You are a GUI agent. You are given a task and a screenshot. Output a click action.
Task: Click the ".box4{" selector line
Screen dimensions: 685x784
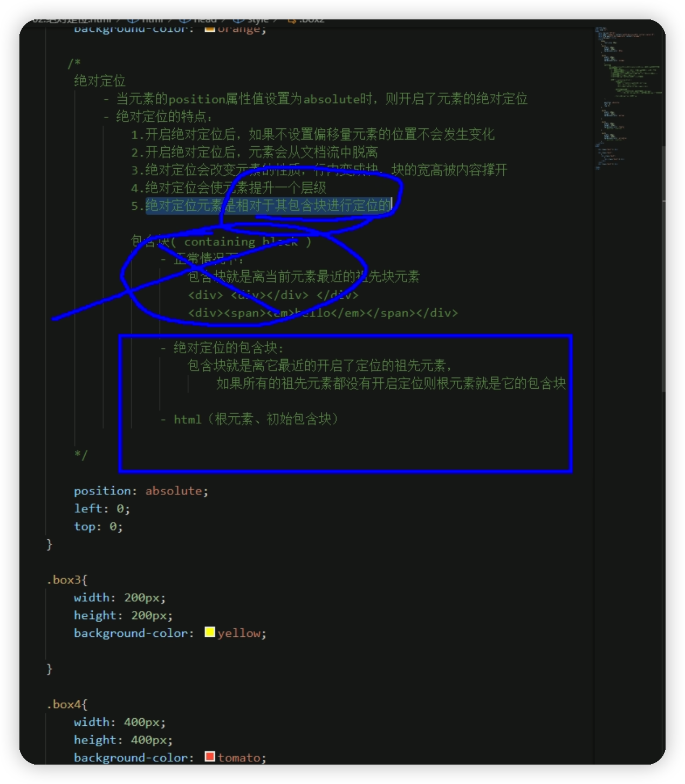click(x=67, y=704)
